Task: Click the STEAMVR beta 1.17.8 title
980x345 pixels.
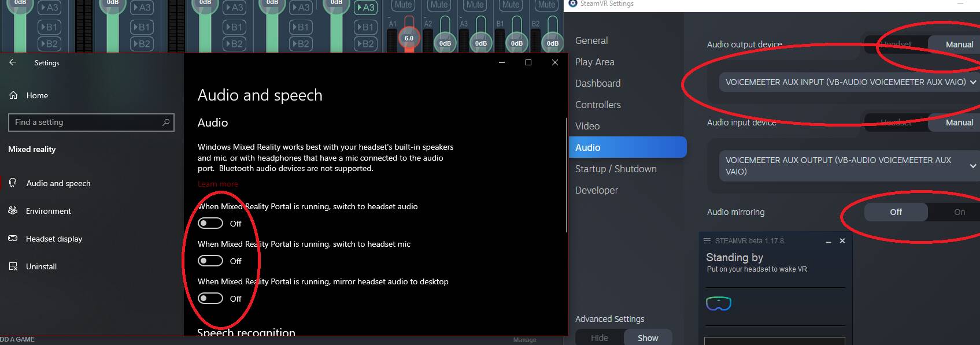Action: point(749,241)
